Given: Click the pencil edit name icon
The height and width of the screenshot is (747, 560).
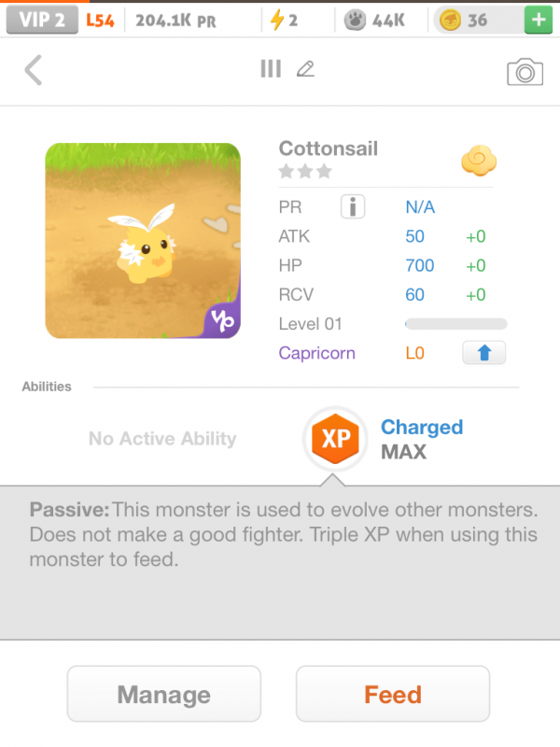Looking at the screenshot, I should (304, 69).
